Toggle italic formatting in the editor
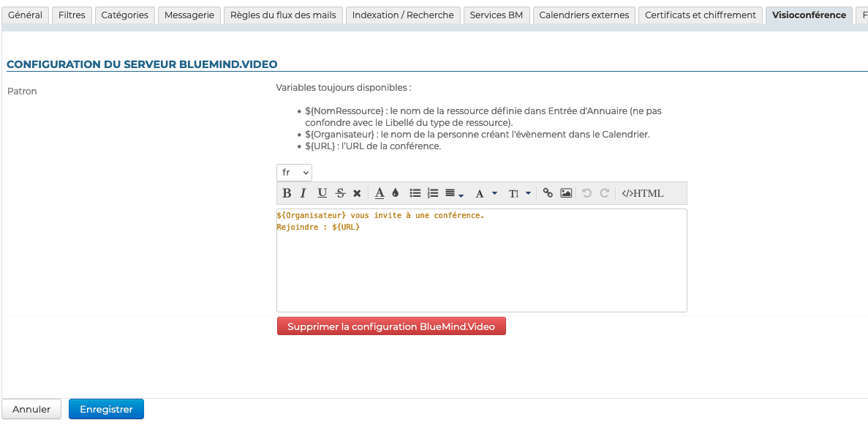The image size is (868, 428). 303,193
